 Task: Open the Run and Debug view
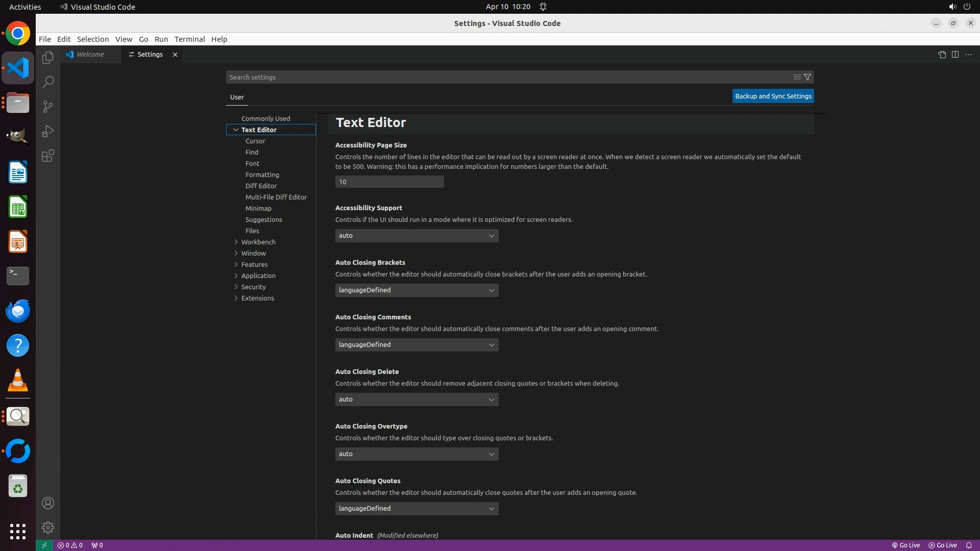tap(48, 131)
